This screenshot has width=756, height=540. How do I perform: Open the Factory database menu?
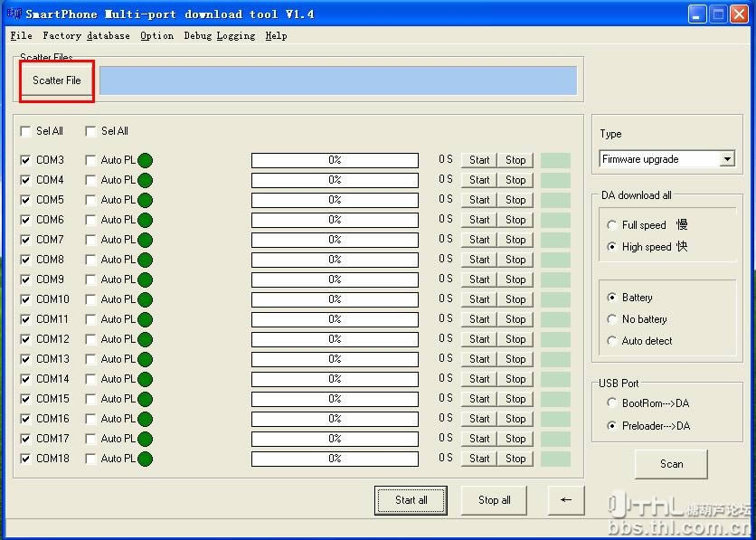pyautogui.click(x=86, y=36)
